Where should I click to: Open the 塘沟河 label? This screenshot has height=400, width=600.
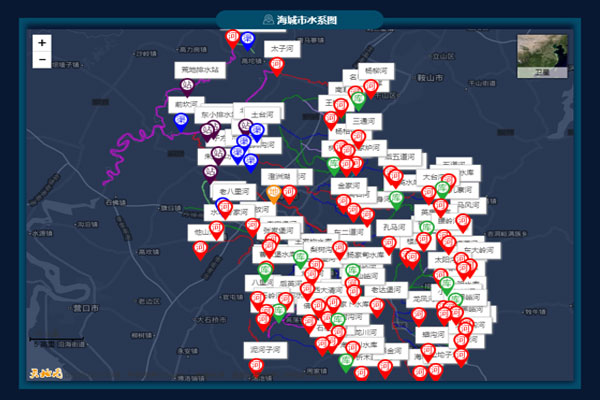click(x=433, y=335)
